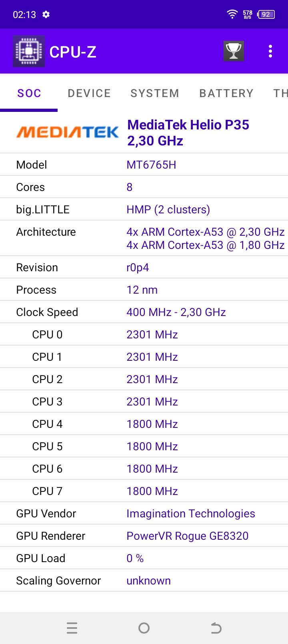288x644 pixels.
Task: Open the three-dot overflow menu
Action: pyautogui.click(x=270, y=51)
